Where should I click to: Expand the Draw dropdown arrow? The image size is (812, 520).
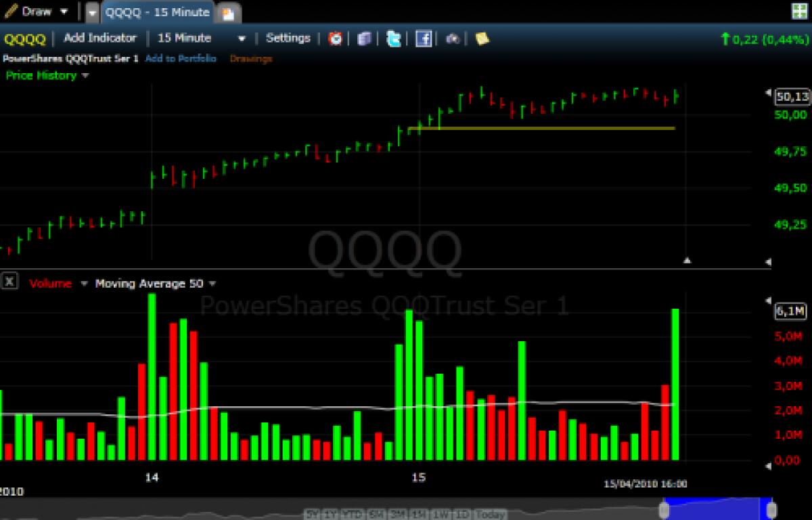click(64, 12)
